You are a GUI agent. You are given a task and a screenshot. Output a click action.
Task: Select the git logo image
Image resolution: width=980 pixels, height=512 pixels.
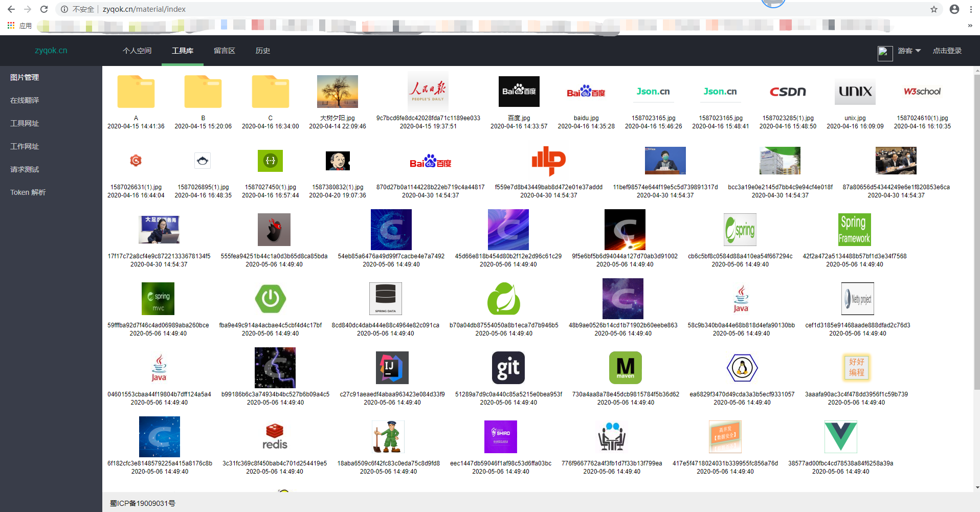point(508,368)
